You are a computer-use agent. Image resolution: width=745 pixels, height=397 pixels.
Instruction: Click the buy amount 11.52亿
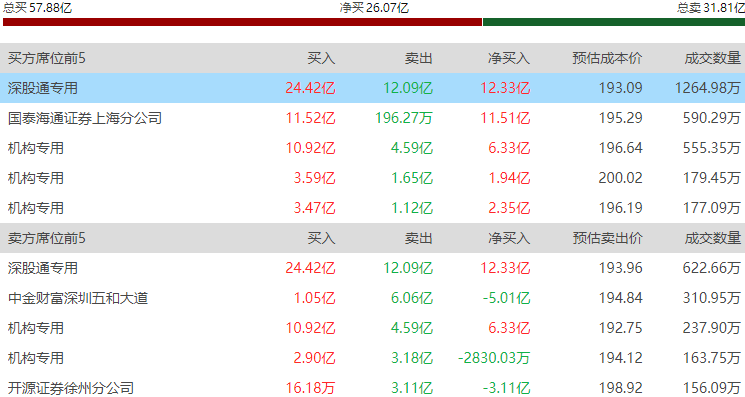[310, 118]
